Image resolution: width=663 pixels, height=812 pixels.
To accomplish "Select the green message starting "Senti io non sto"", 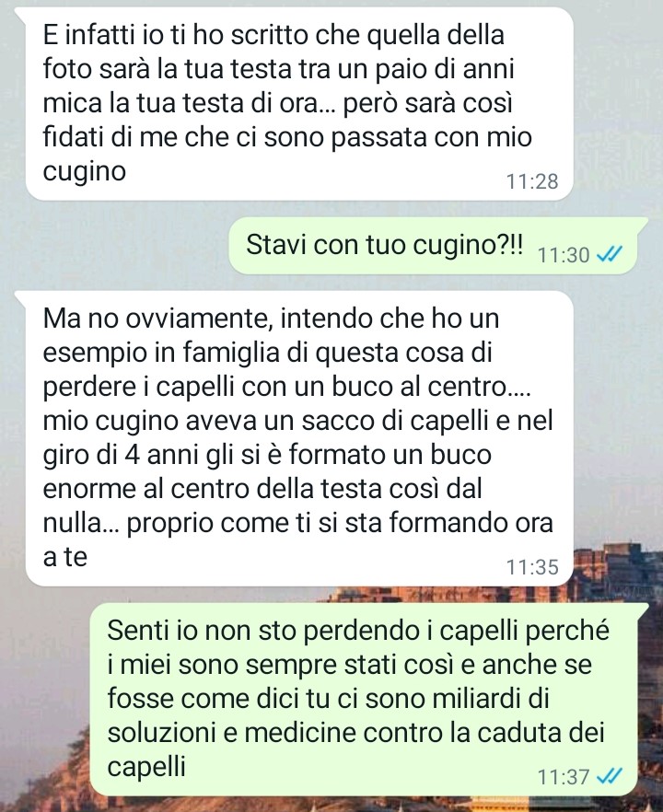I will [364, 699].
